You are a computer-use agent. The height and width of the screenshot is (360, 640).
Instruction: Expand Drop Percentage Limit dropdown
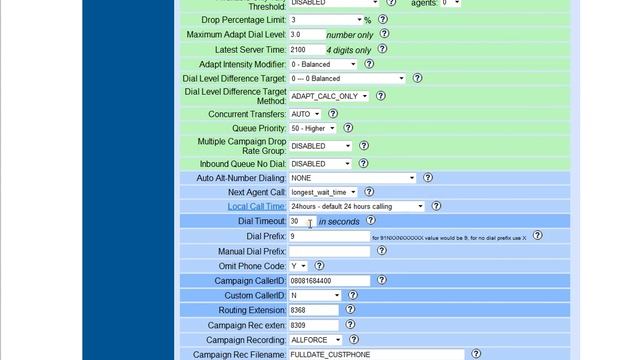click(326, 20)
